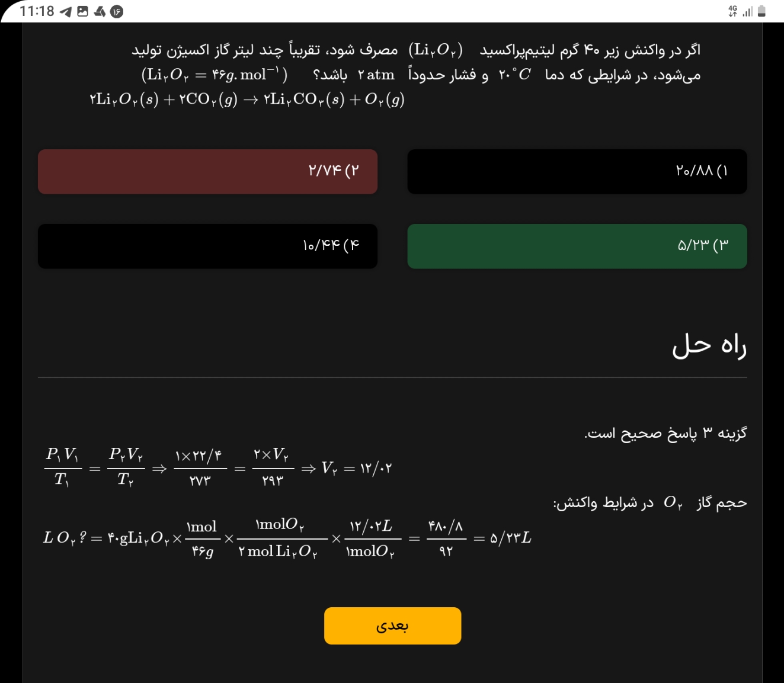Tap the round badge showing ۱۶
Screen dimensions: 784x683
117,12
